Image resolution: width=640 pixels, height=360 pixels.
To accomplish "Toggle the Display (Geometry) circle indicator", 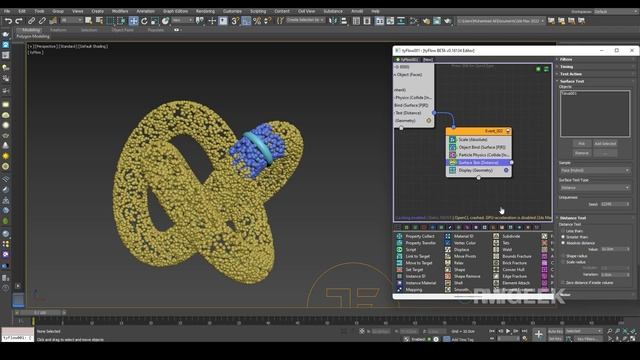I will 506,170.
